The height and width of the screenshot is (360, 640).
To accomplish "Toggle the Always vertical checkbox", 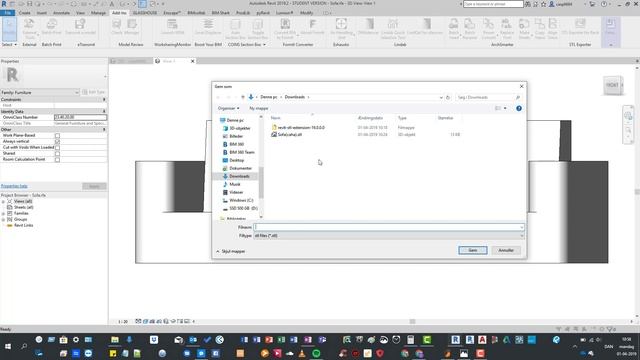I will (57, 141).
